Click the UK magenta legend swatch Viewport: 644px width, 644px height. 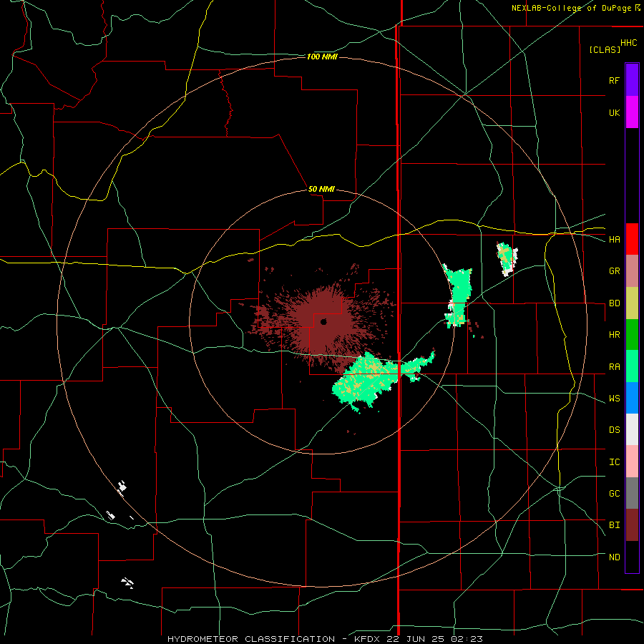[x=632, y=112]
